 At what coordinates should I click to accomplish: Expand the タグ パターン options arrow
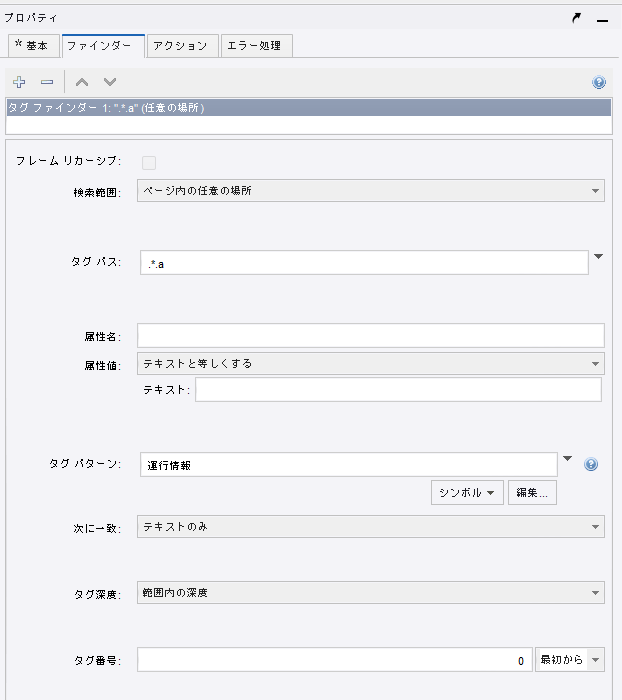click(568, 458)
